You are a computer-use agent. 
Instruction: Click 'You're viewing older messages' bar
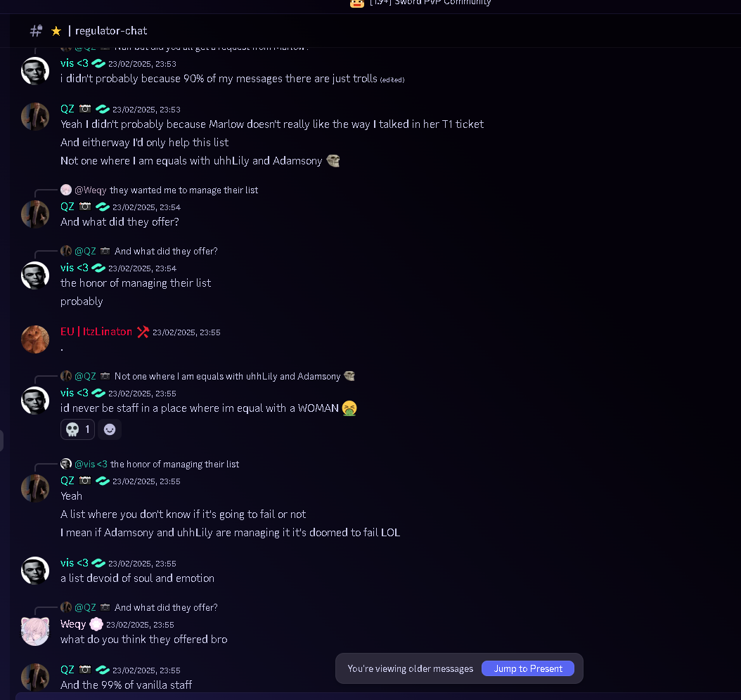click(410, 668)
